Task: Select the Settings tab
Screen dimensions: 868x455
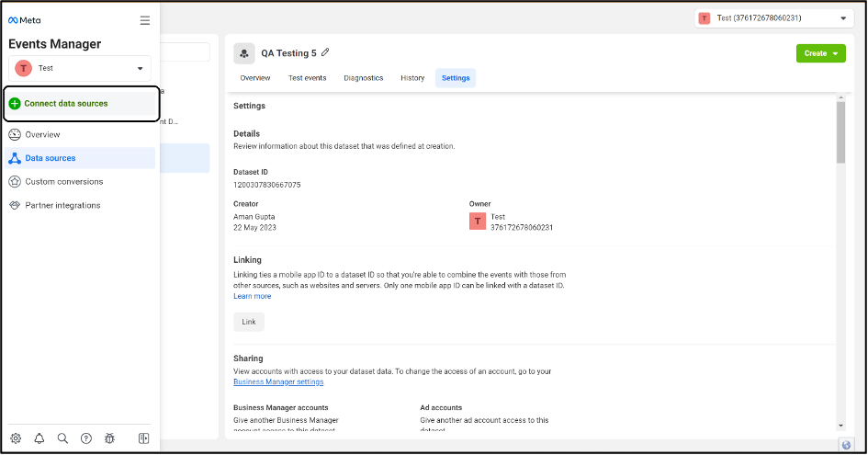Action: pos(456,78)
